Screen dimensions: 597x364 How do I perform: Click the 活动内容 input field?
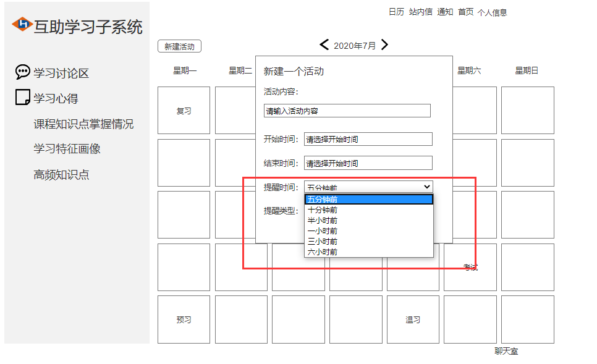(346, 111)
